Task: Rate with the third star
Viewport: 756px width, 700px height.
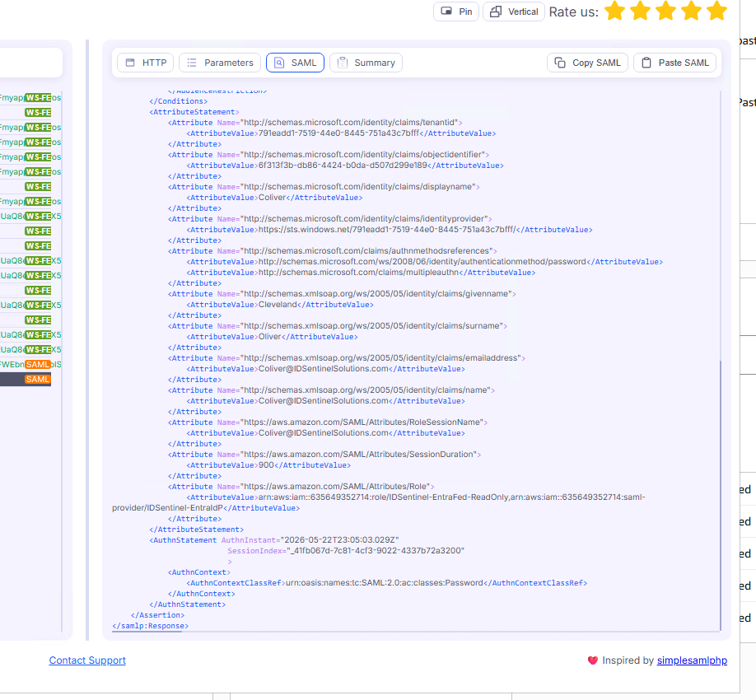Action: [666, 11]
